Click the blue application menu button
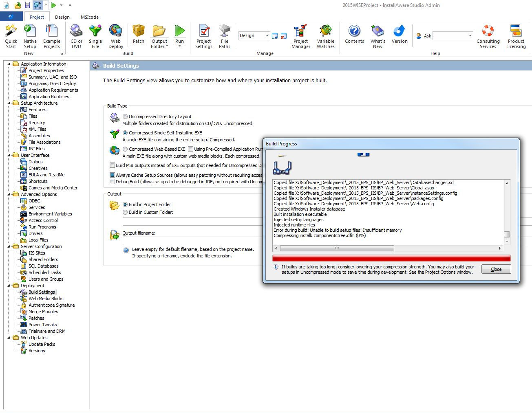The height and width of the screenshot is (413, 532). click(11, 17)
